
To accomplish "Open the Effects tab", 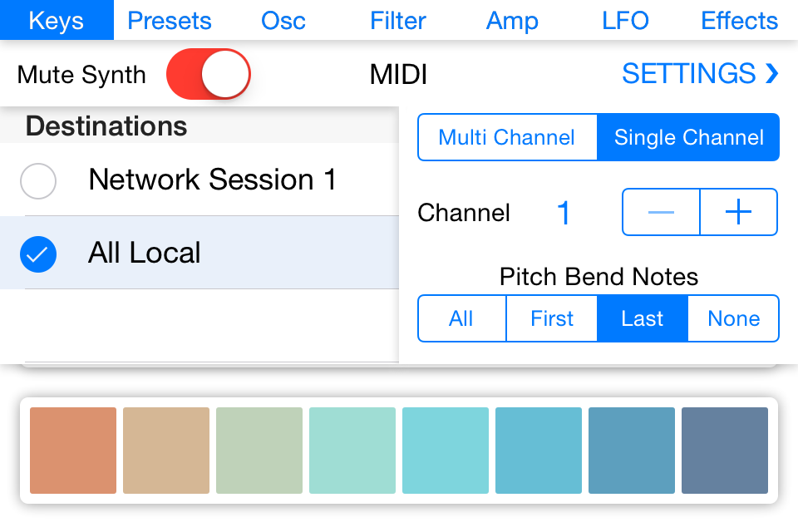I will (x=740, y=20).
